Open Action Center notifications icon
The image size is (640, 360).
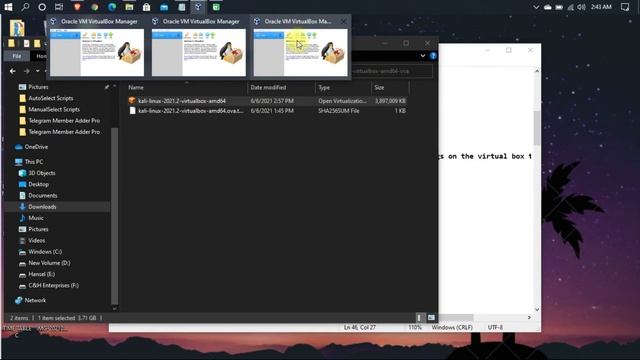[624, 7]
